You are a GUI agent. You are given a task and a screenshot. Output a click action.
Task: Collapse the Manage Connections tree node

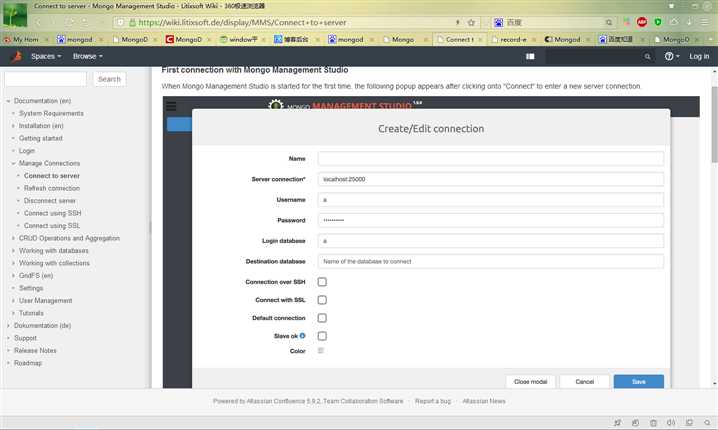click(x=13, y=163)
